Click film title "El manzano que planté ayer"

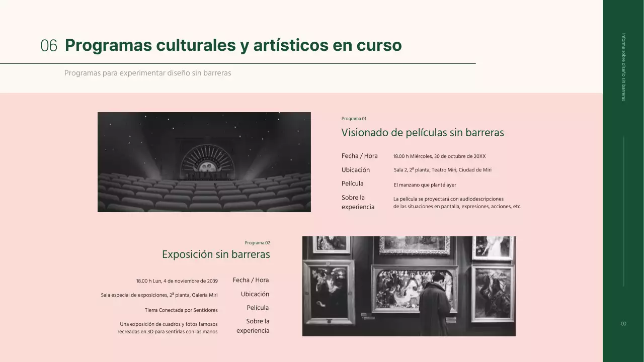pyautogui.click(x=425, y=185)
